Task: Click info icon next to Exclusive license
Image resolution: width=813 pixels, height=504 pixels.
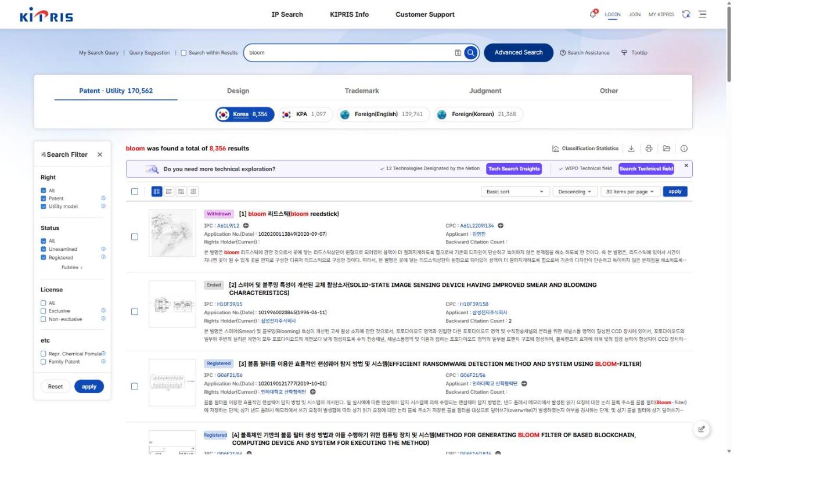Action: coord(103,311)
